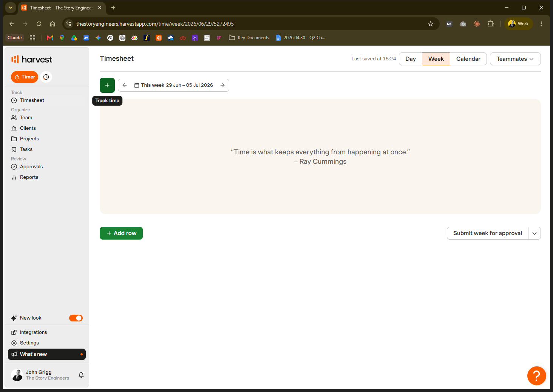Image resolution: width=553 pixels, height=392 pixels.
Task: Click Submit week for approval
Action: coord(488,233)
